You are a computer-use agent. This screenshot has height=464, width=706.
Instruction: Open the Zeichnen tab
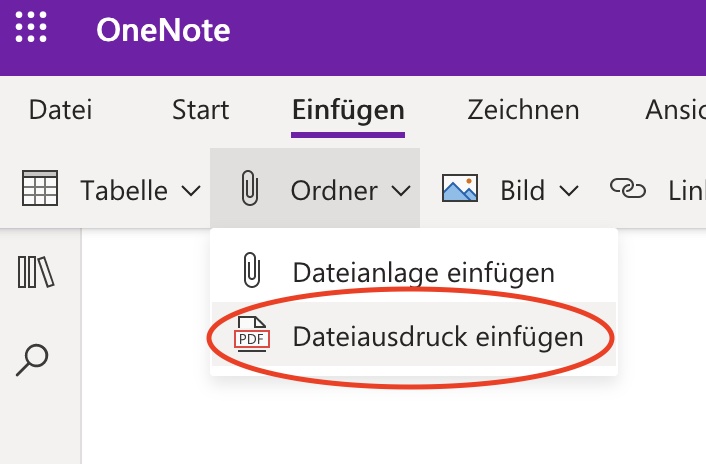[523, 109]
